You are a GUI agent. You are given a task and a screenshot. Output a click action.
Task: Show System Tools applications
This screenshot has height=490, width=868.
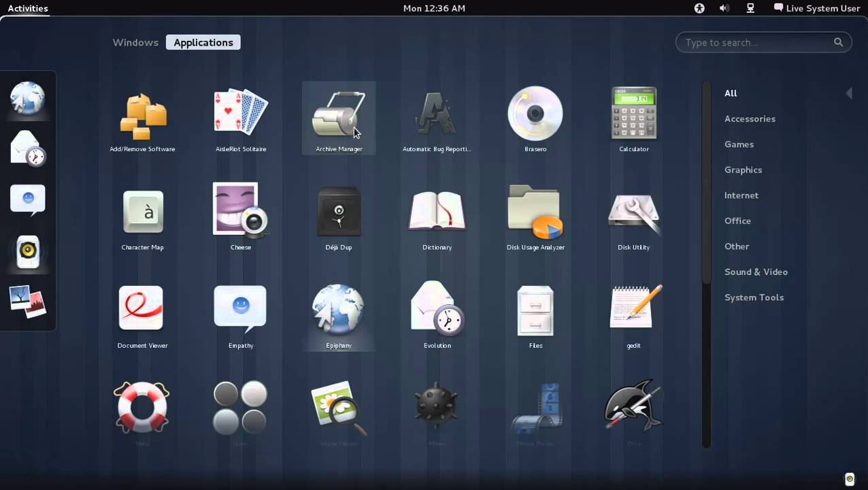click(754, 297)
